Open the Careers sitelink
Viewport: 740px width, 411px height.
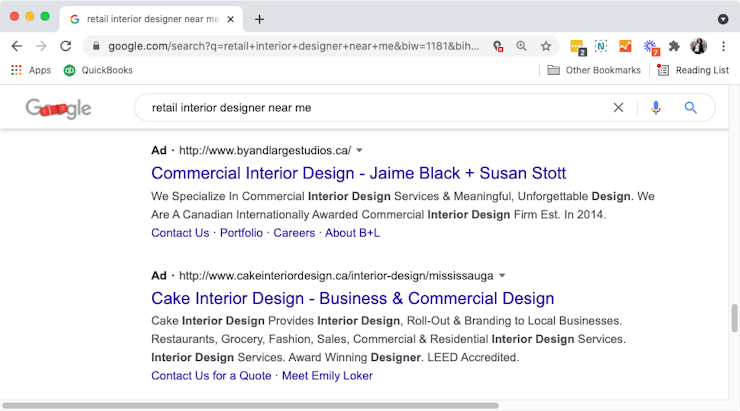pos(294,233)
